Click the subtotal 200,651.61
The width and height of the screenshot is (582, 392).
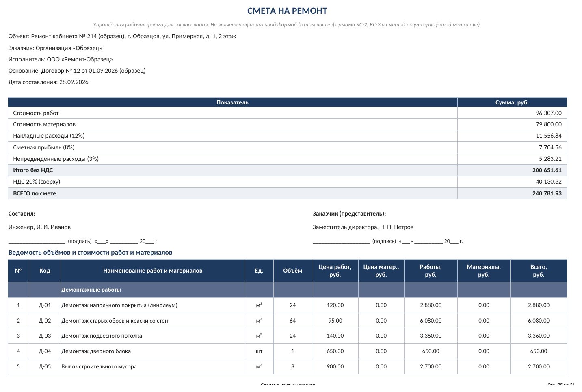pos(547,170)
